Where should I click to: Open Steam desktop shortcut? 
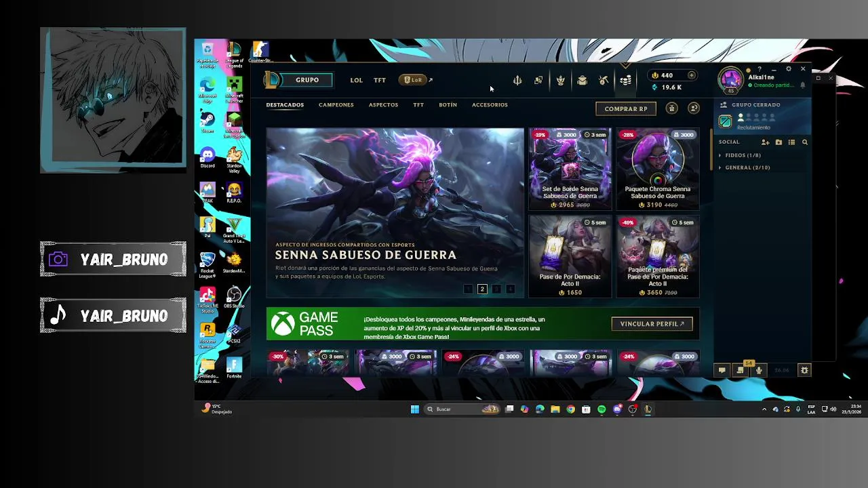(208, 121)
